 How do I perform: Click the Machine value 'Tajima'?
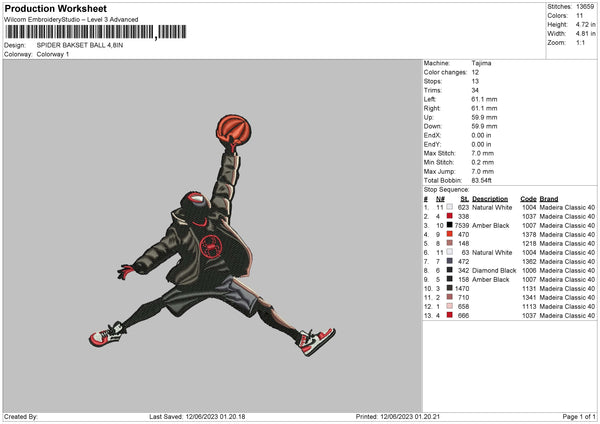point(481,63)
